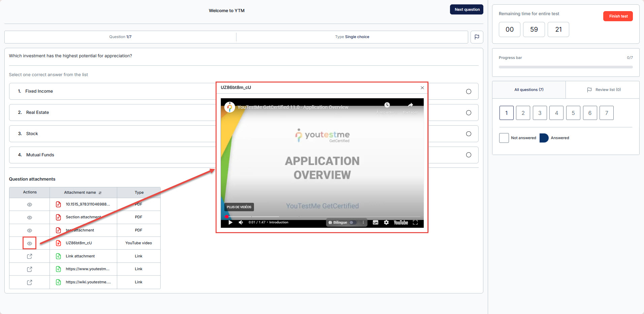Flag the current question for review
This screenshot has width=644, height=314.
(x=477, y=37)
